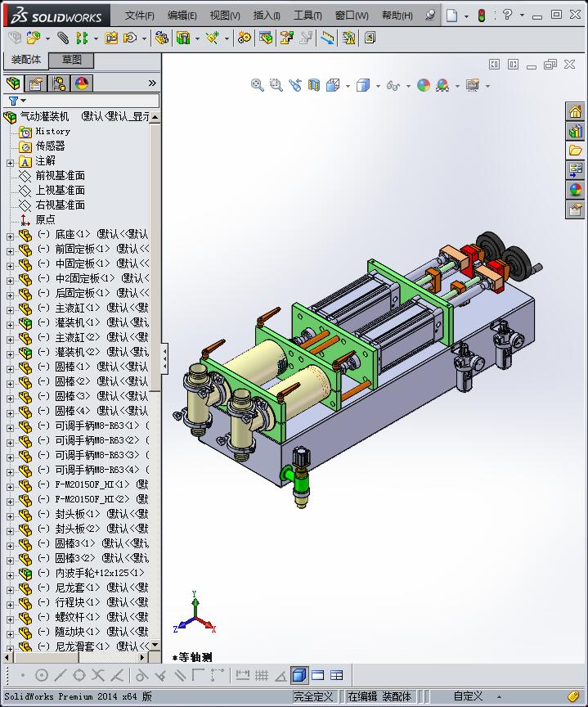Switch to the 草图 command tab
The image size is (588, 707).
pyautogui.click(x=71, y=60)
